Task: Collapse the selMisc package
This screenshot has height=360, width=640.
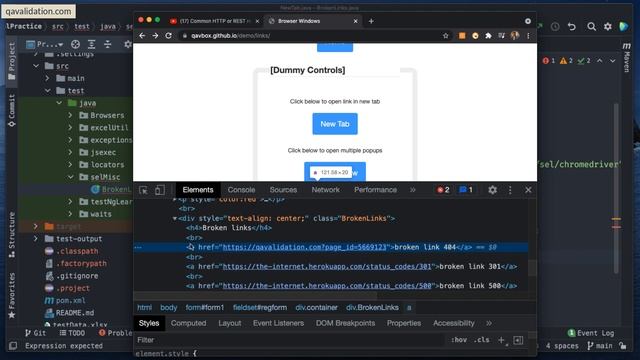Action: point(70,177)
